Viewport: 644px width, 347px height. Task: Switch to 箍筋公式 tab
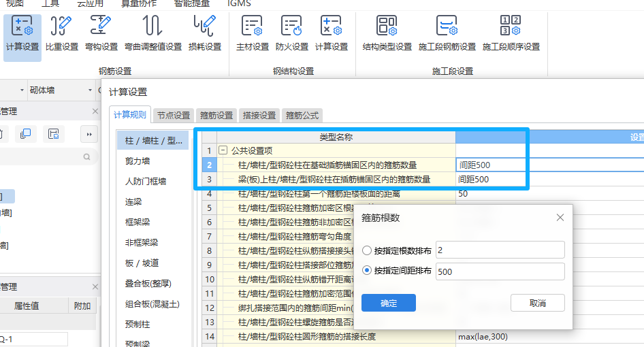[x=302, y=116]
